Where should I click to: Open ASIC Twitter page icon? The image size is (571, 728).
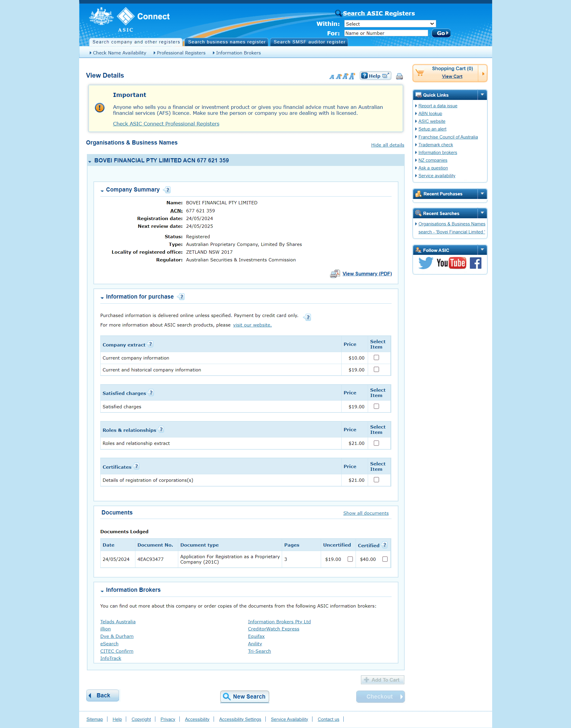coord(425,263)
